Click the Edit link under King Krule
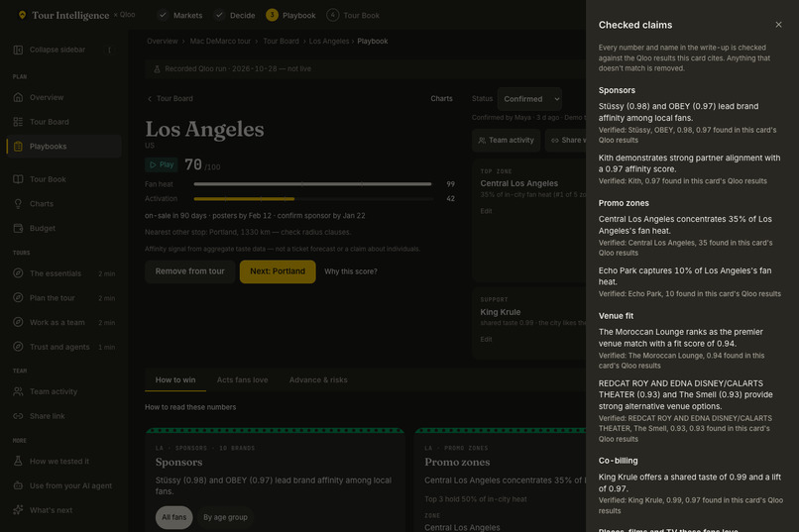The height and width of the screenshot is (532, 799). 486,339
